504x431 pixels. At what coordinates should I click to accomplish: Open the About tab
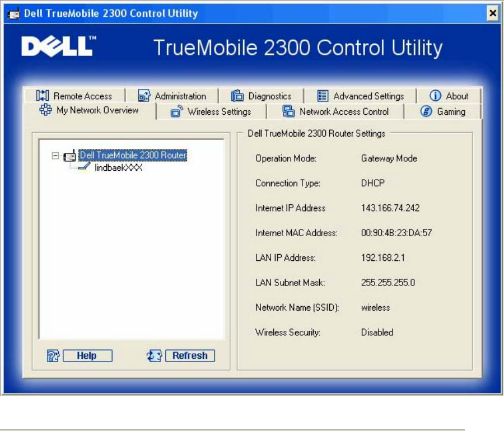449,96
